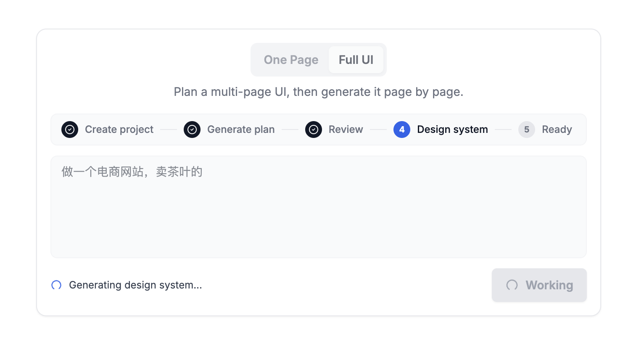Viewport: 644px width, 344px height.
Task: Click the step 5 gray circle badge
Action: (x=527, y=130)
